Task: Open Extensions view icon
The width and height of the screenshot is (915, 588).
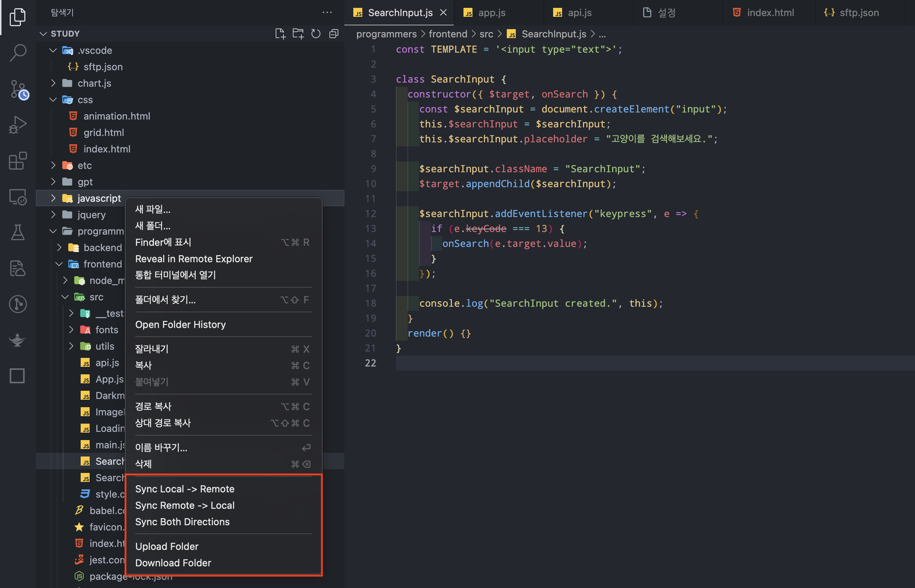Action: click(x=18, y=161)
